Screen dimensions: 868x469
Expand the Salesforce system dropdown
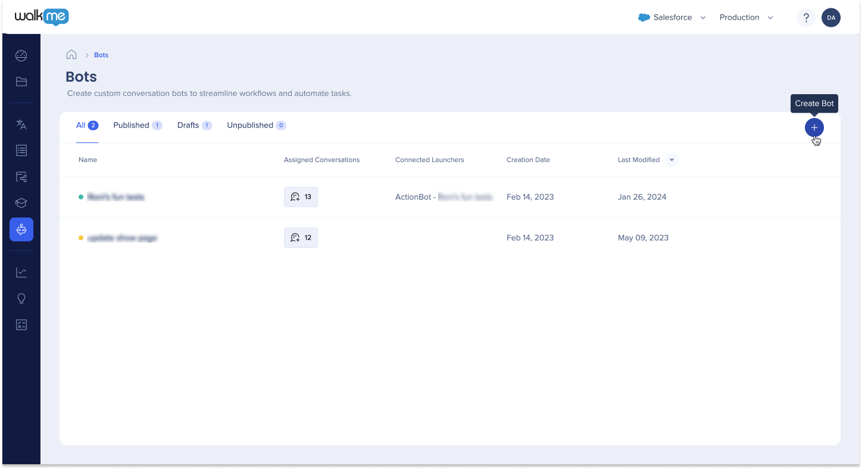(x=672, y=18)
